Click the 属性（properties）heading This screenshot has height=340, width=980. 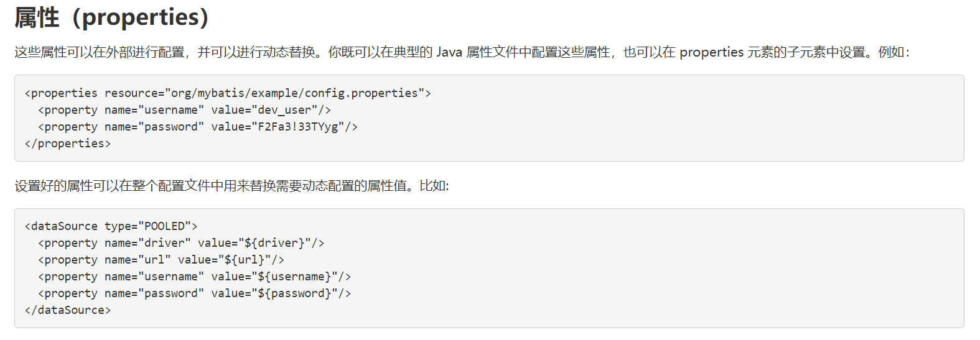(x=111, y=17)
